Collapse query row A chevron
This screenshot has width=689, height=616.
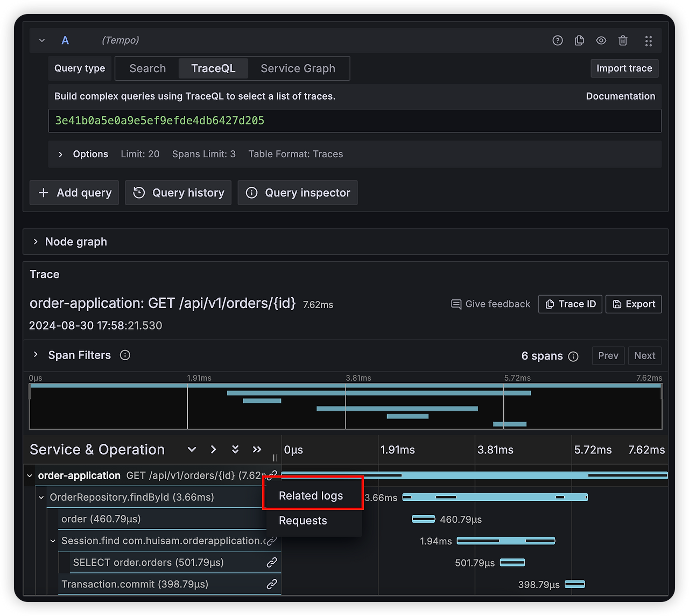coord(42,40)
